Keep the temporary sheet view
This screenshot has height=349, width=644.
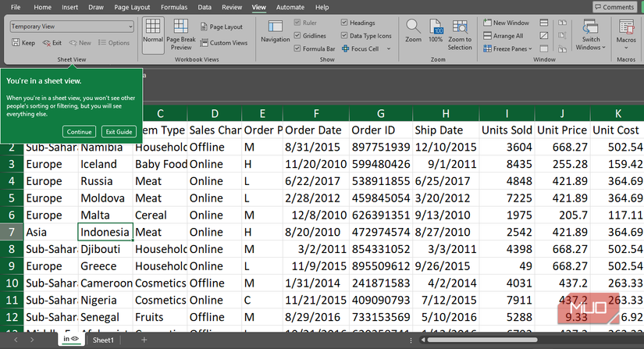coord(23,43)
